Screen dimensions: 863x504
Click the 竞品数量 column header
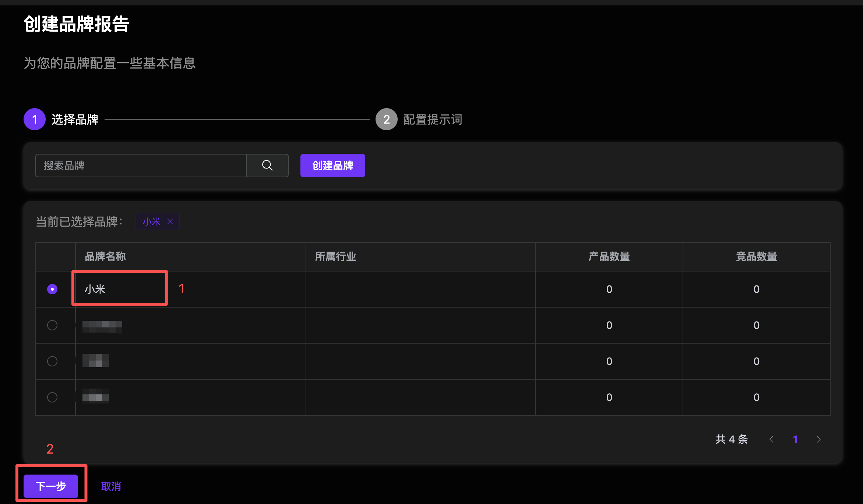coord(756,256)
